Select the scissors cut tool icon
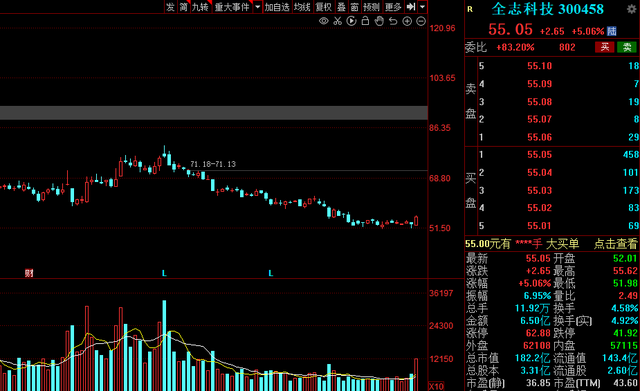The height and width of the screenshot is (391, 640). pos(338,21)
